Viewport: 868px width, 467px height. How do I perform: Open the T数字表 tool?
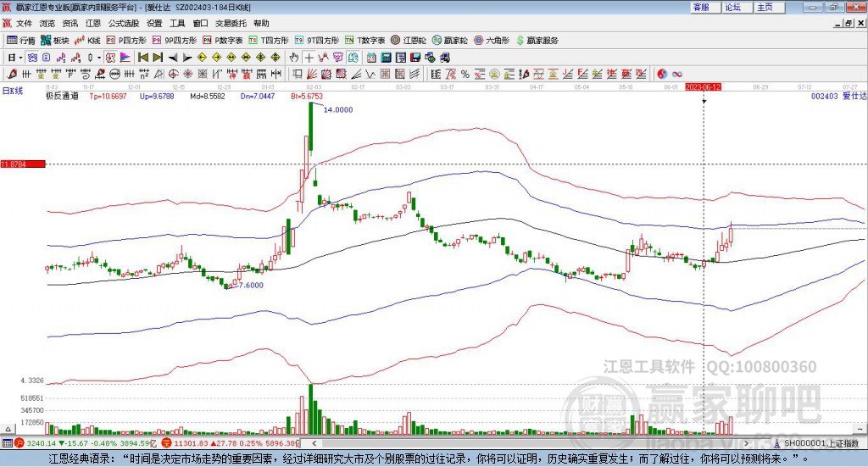coord(364,41)
